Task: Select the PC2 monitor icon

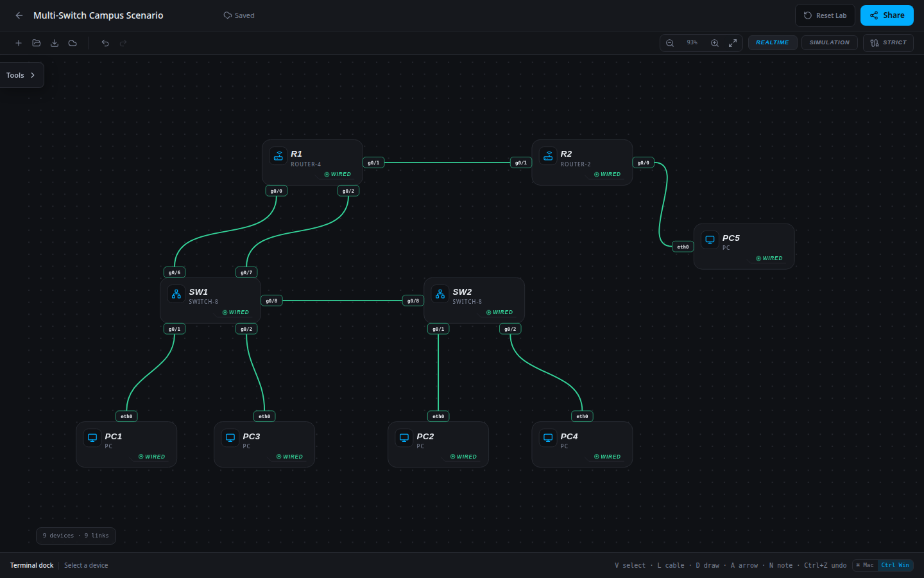Action: pyautogui.click(x=404, y=438)
